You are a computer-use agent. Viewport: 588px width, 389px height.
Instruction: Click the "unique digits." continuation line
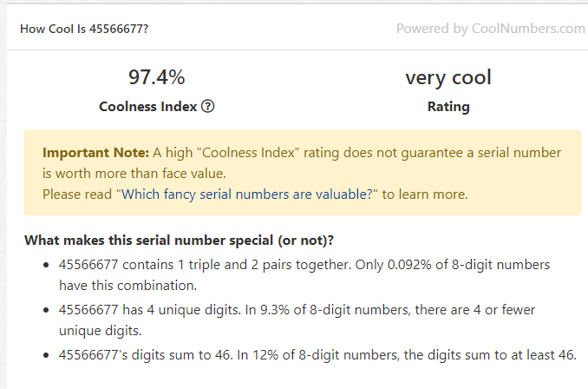[x=100, y=331]
